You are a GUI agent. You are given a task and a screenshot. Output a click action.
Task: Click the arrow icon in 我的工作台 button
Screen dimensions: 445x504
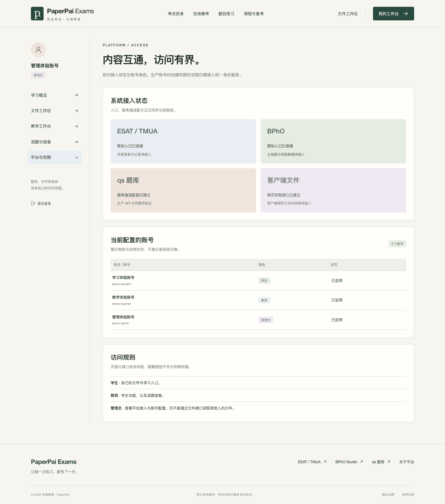tap(406, 14)
